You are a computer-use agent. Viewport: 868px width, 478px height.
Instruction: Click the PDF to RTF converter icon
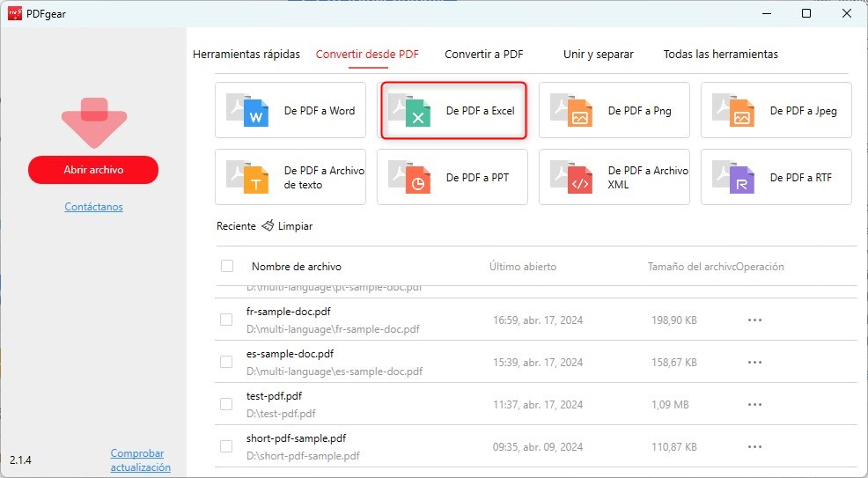coord(733,177)
